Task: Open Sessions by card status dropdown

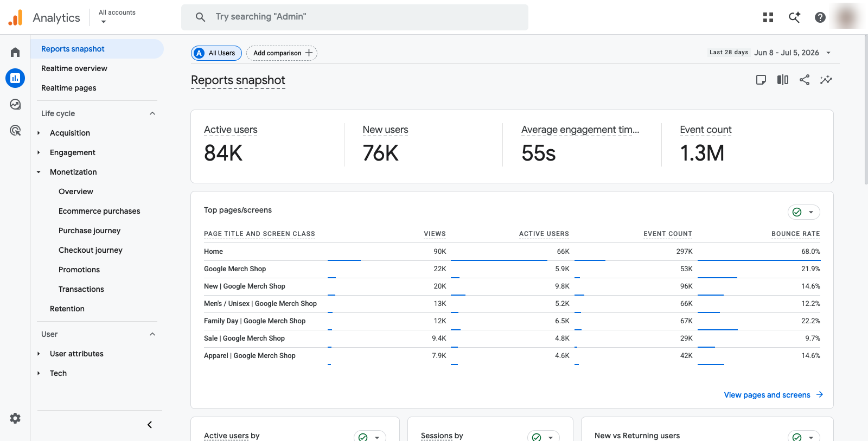Action: click(543, 436)
